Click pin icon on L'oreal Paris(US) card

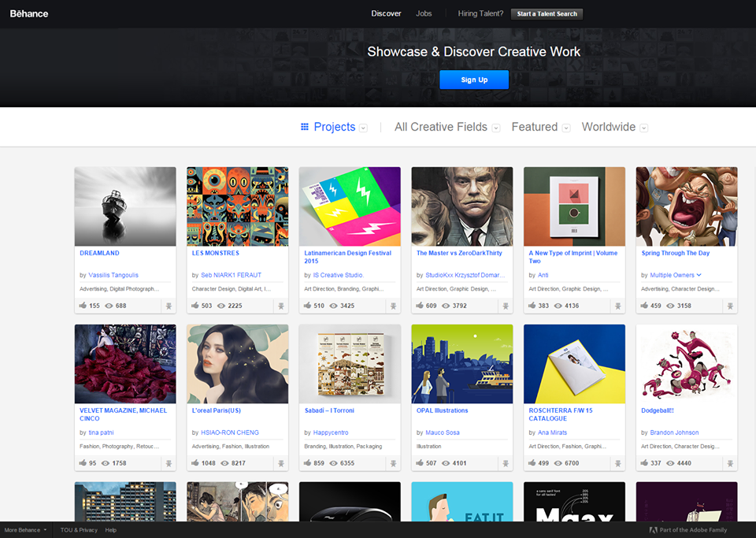pyautogui.click(x=281, y=463)
